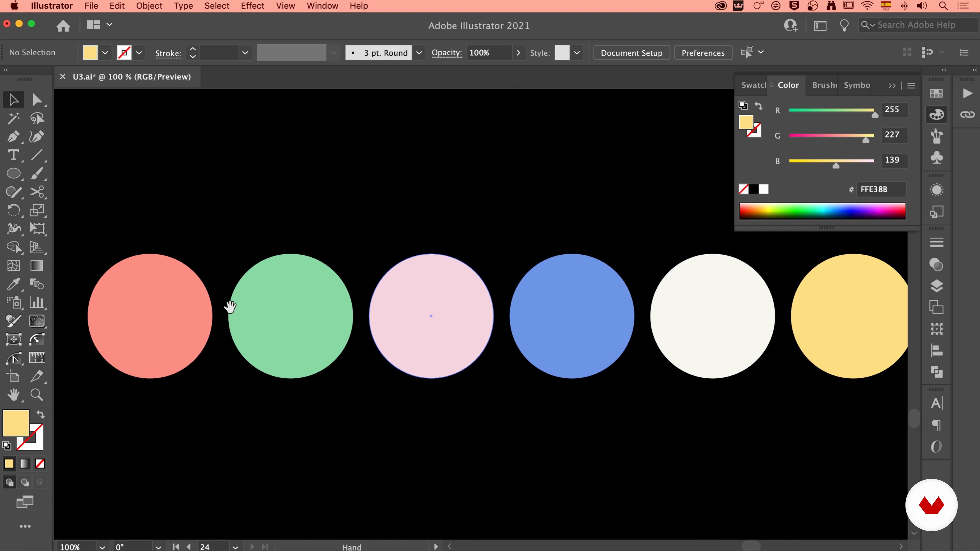Switch to the Symbols panel tab
This screenshot has width=980, height=551.
857,85
